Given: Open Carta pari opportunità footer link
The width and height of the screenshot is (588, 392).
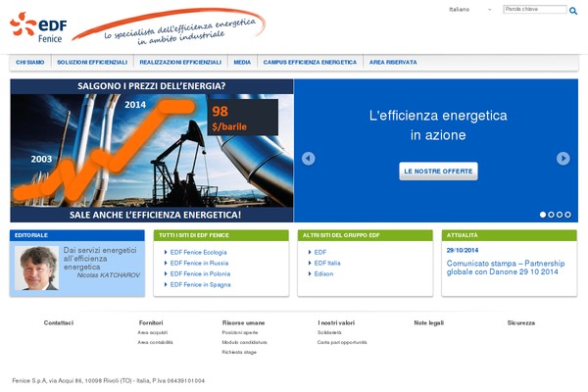Looking at the screenshot, I should (342, 342).
